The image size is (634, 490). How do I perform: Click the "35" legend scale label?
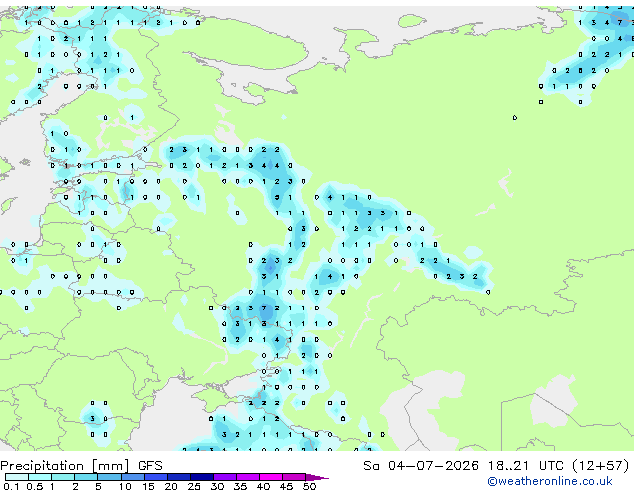[x=241, y=486]
